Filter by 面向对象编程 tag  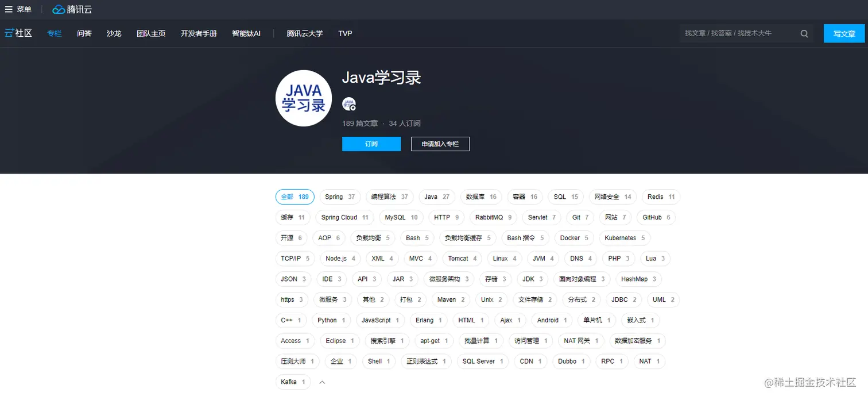[x=582, y=279]
